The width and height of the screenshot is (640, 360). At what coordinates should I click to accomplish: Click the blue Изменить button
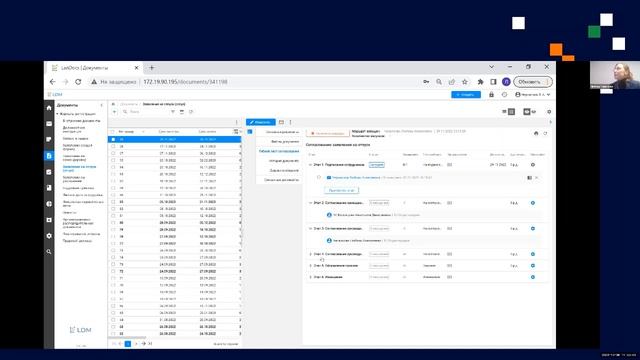[x=260, y=122]
